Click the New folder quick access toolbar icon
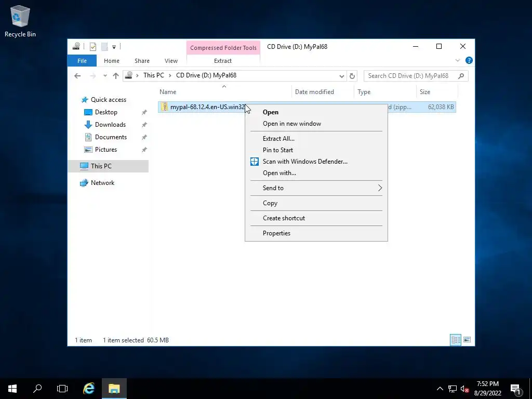This screenshot has height=399, width=532. [104, 47]
